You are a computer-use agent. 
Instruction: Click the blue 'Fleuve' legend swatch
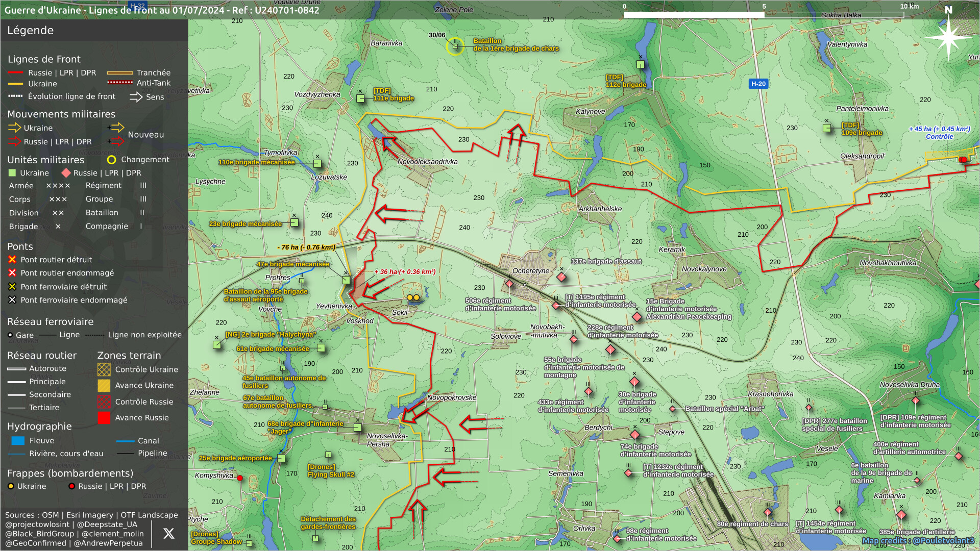pos(18,441)
